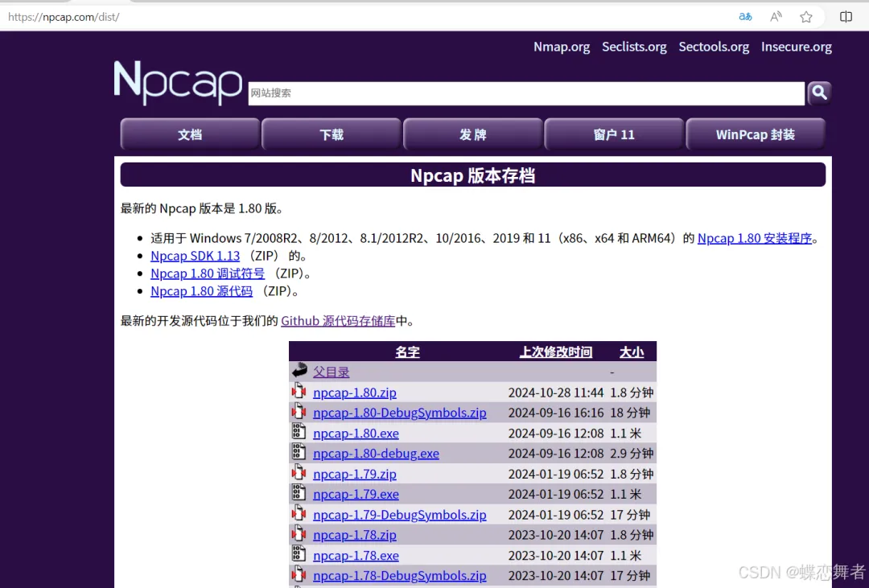Screen dimensions: 869x588
Task: Download npcap-1.78.zip
Action: tap(355, 535)
